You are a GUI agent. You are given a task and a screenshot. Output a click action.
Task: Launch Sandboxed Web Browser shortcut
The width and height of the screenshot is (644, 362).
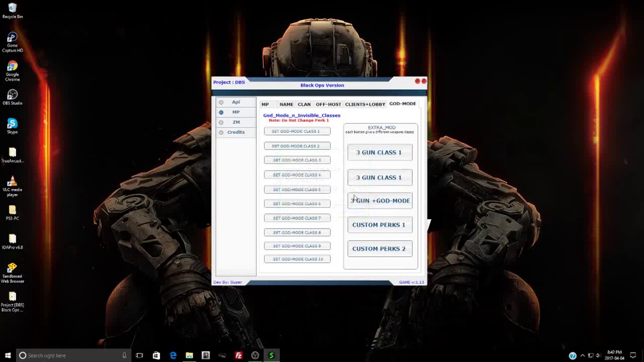tap(13, 273)
